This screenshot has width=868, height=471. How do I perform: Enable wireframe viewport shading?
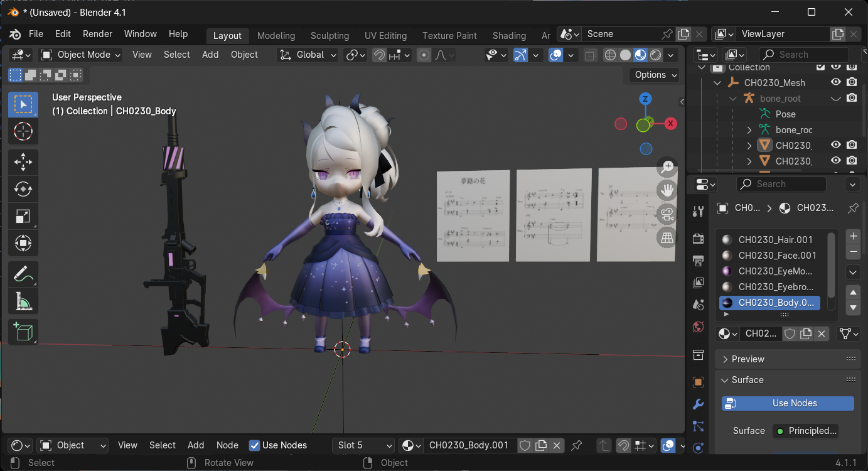(x=610, y=55)
